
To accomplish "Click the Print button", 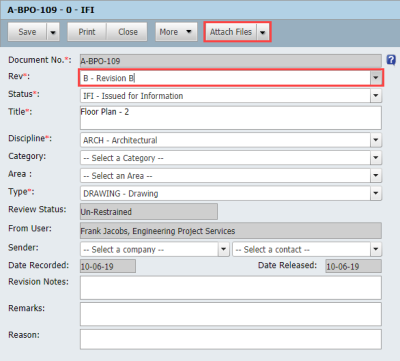I will tap(87, 32).
